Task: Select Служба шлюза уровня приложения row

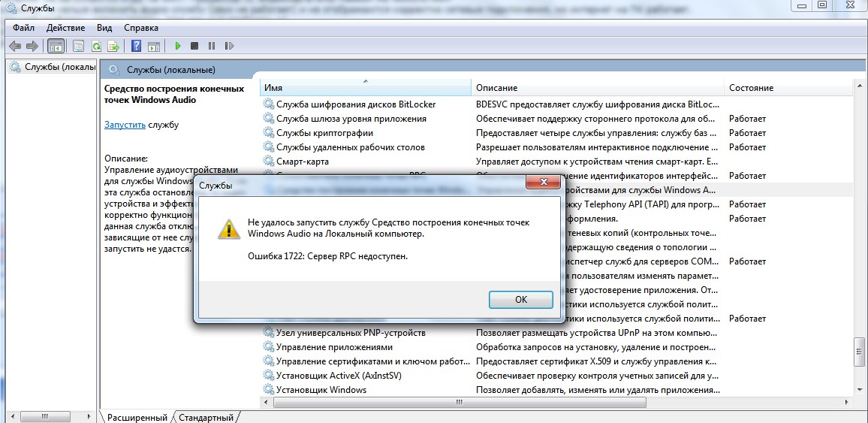Action: pos(556,119)
